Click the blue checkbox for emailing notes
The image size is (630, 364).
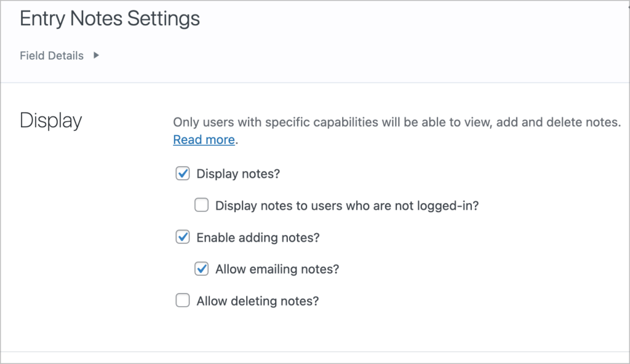[201, 269]
